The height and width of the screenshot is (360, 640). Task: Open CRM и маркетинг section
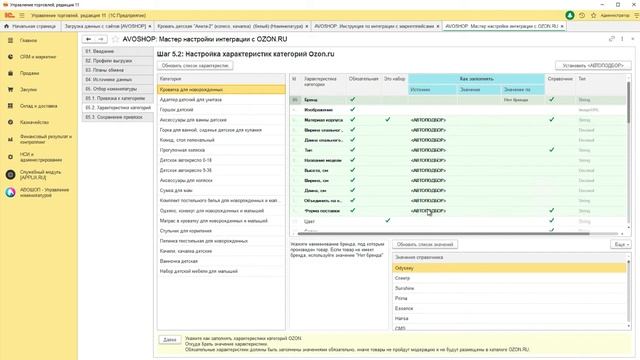tap(39, 57)
